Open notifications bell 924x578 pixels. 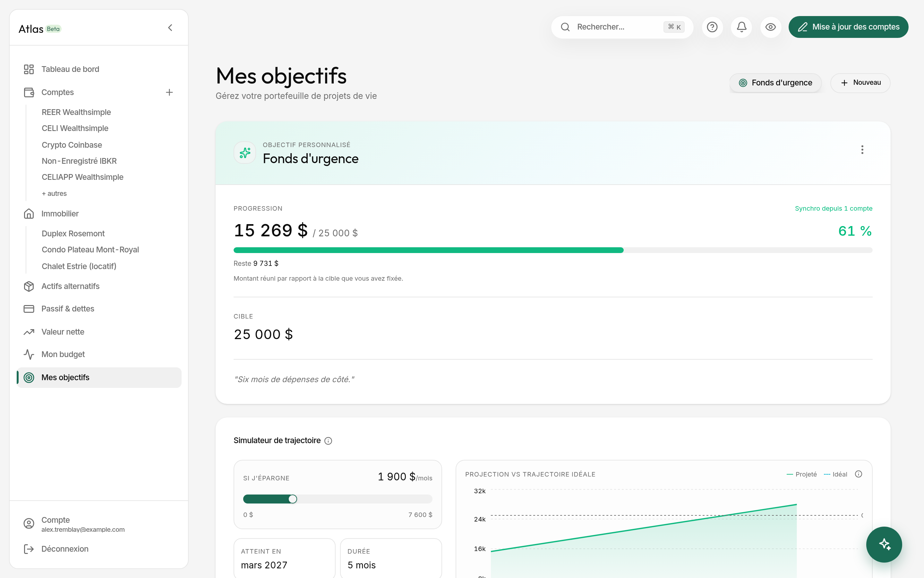click(x=741, y=27)
